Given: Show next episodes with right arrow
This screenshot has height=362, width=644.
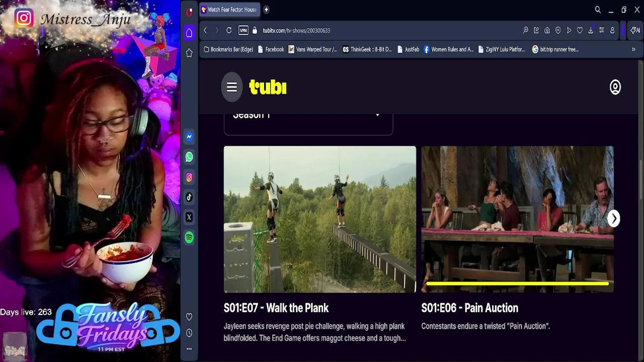Looking at the screenshot, I should (x=614, y=219).
